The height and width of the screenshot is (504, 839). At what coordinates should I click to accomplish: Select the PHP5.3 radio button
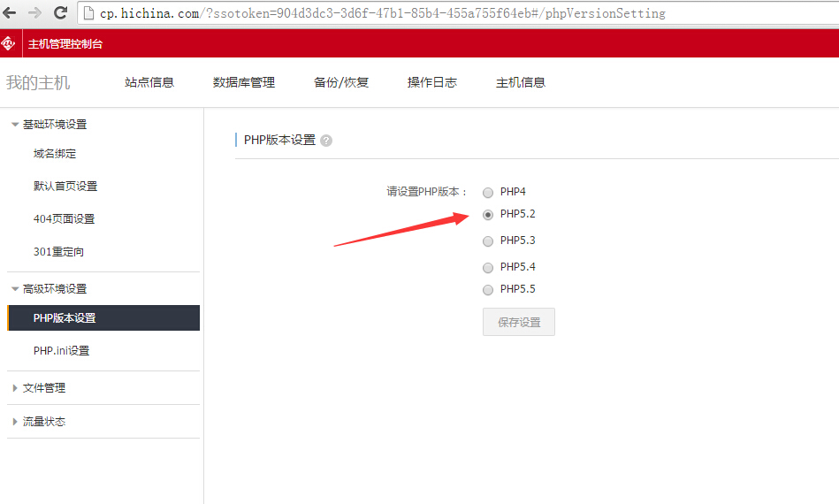pos(488,241)
